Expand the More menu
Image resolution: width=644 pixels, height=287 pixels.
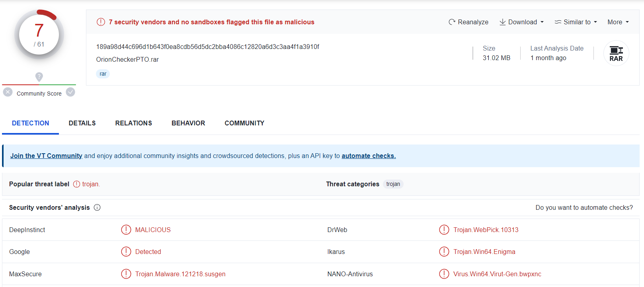tap(618, 22)
